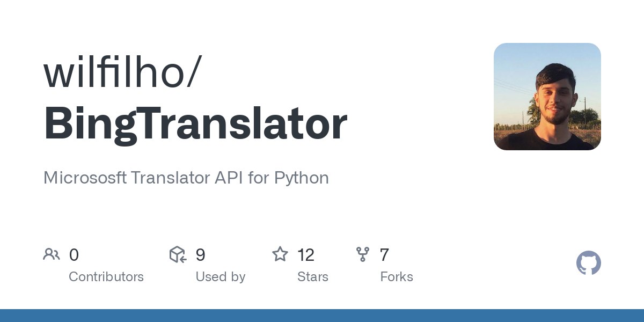Click the Stars label

click(x=313, y=277)
